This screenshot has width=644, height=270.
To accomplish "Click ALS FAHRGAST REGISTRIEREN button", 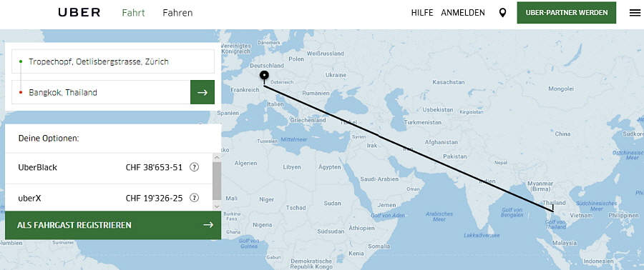I will tap(113, 225).
